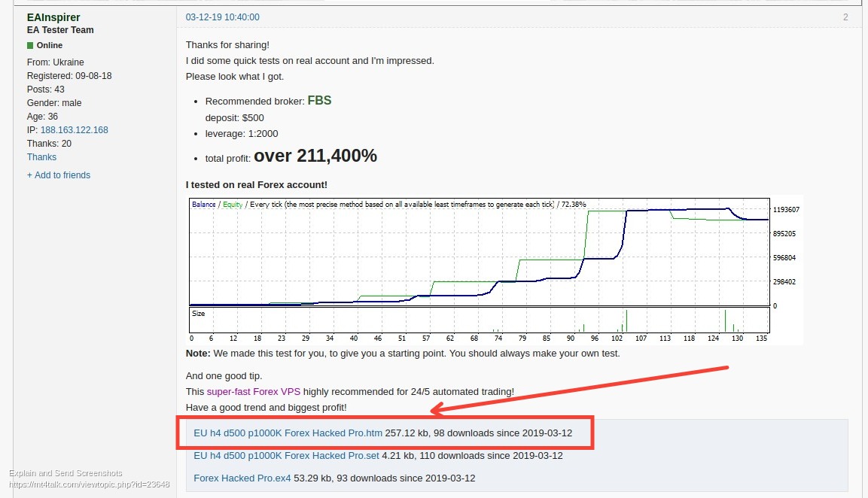The width and height of the screenshot is (868, 498).
Task: Select the 'EA Tester Team' rank text
Action: click(x=60, y=30)
